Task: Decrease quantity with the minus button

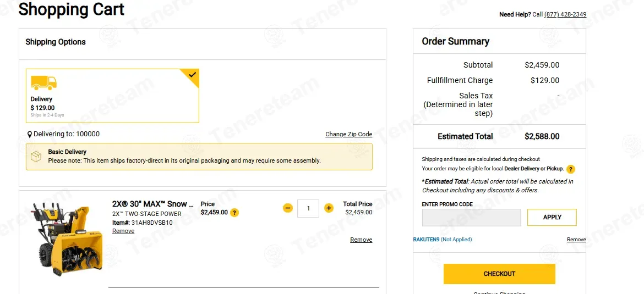Action: pos(288,208)
